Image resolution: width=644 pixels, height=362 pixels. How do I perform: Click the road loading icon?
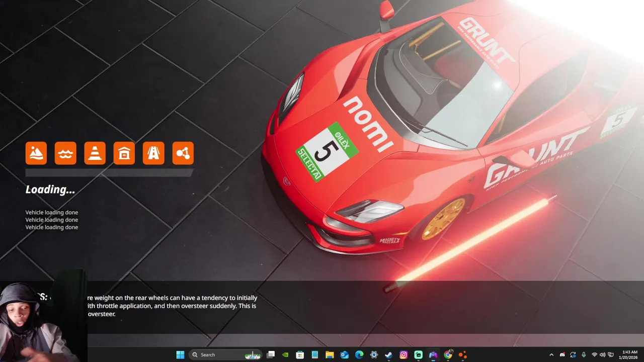coord(153,153)
